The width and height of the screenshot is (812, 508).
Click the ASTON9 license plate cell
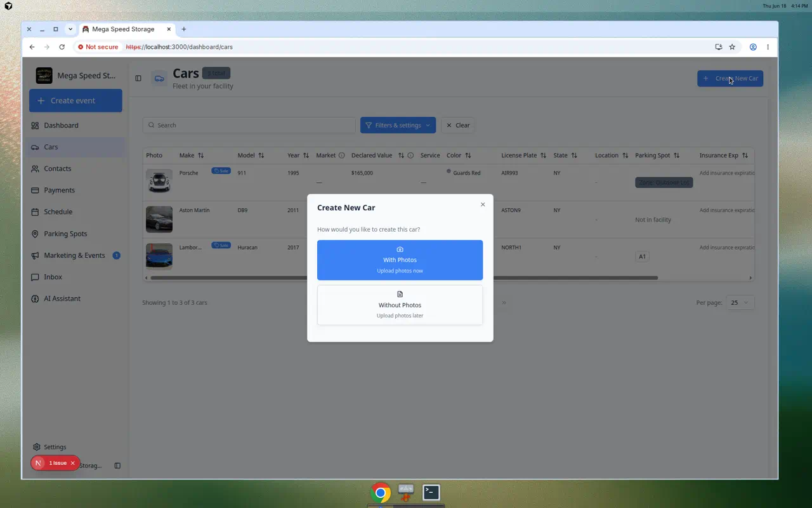[x=511, y=210]
